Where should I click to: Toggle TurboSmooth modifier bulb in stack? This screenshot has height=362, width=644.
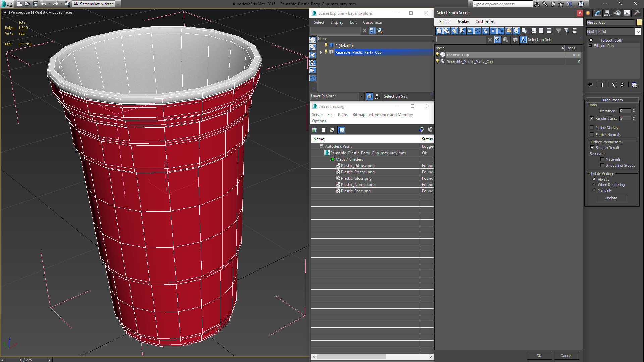(591, 40)
